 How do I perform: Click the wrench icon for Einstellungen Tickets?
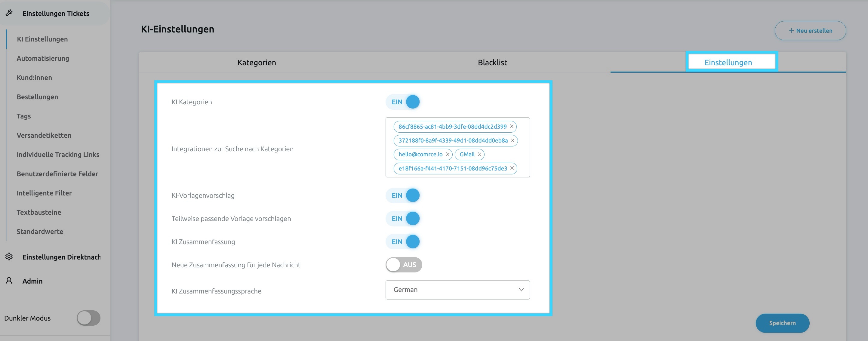click(9, 13)
